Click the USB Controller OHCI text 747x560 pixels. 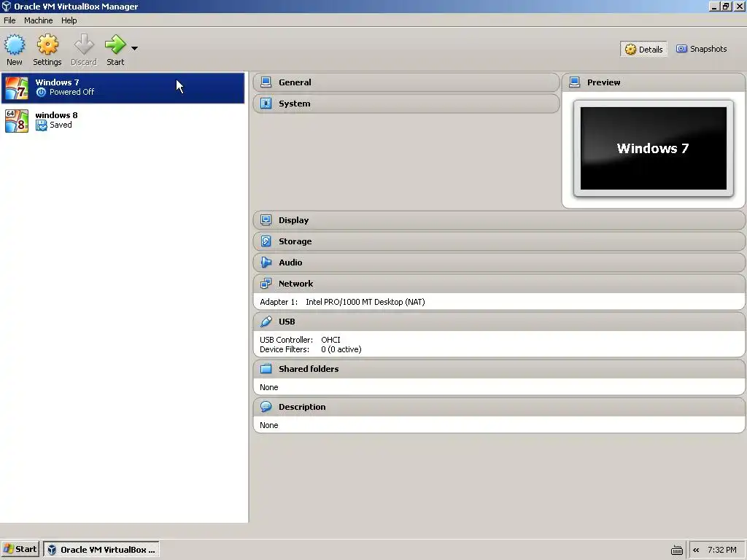300,340
